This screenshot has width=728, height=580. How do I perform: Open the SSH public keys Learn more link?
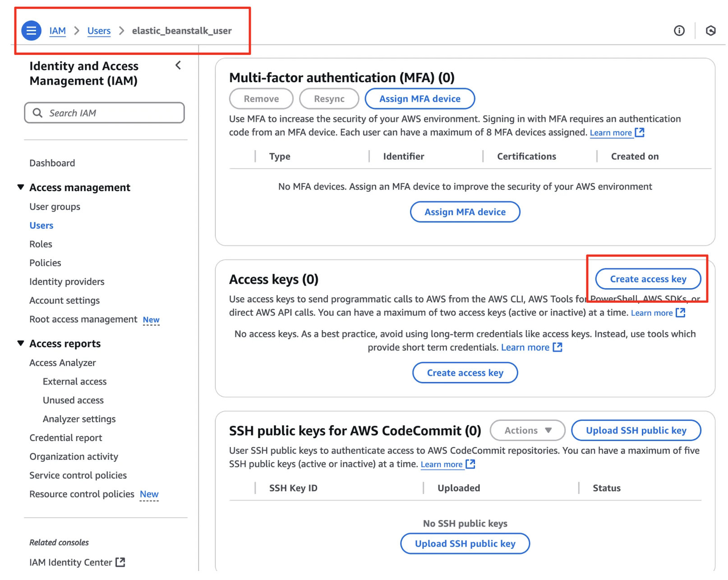442,464
